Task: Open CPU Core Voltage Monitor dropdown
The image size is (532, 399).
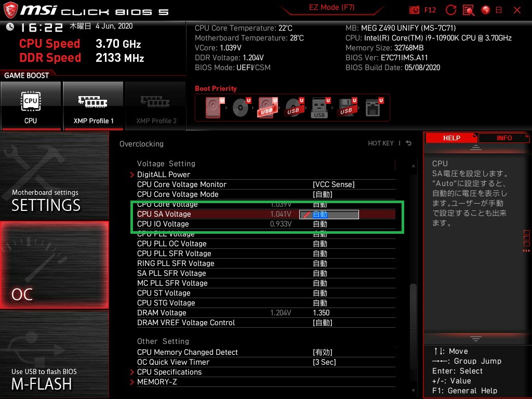Action: click(x=334, y=184)
